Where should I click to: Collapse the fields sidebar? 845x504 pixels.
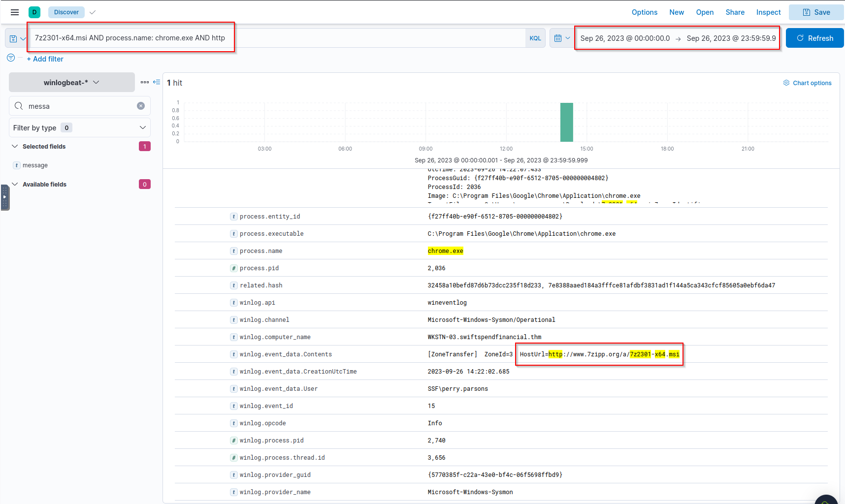[157, 82]
